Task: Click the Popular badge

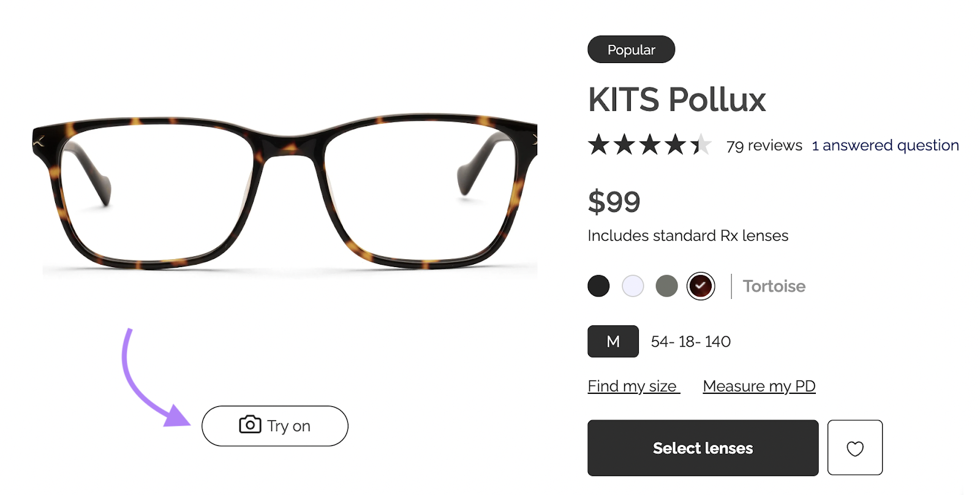Action: point(631,50)
